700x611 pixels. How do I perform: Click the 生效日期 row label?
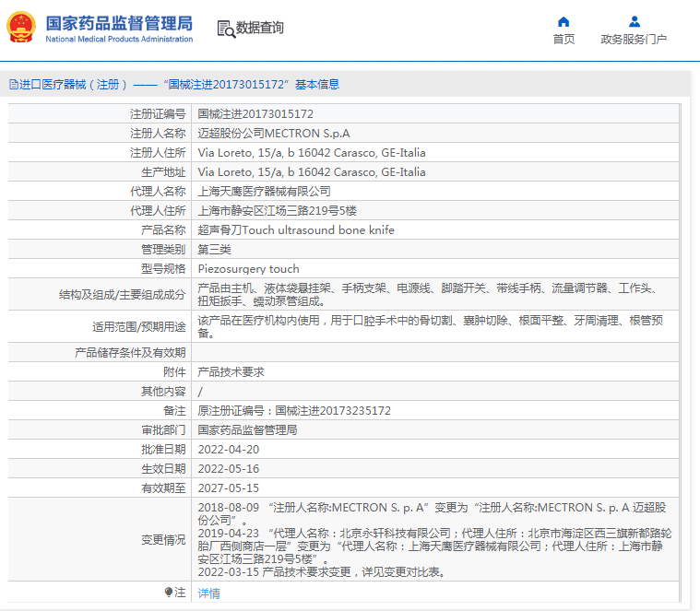(163, 469)
